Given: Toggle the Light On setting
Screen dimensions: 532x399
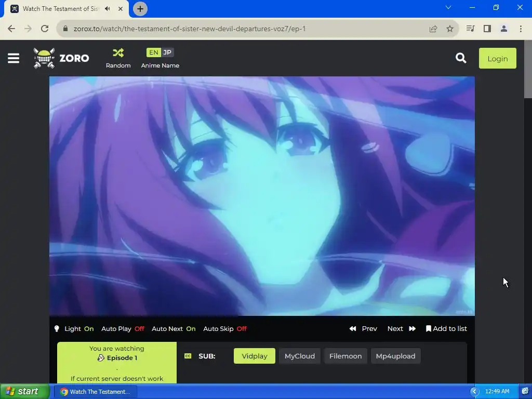Looking at the screenshot, I should coord(79,328).
